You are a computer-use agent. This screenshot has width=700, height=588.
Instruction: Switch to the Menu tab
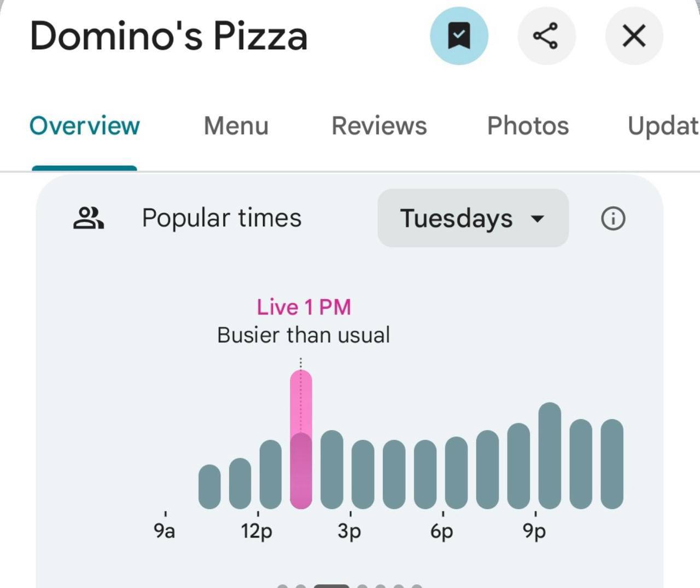point(236,126)
